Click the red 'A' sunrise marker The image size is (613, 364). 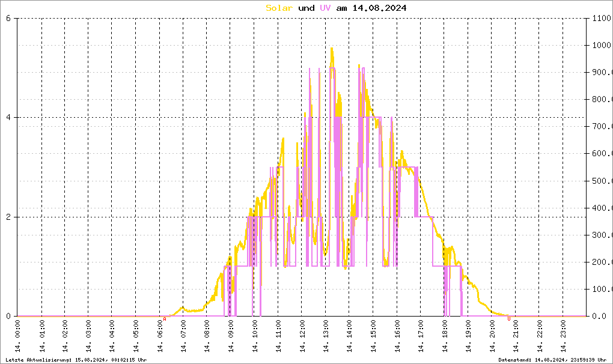(x=165, y=319)
